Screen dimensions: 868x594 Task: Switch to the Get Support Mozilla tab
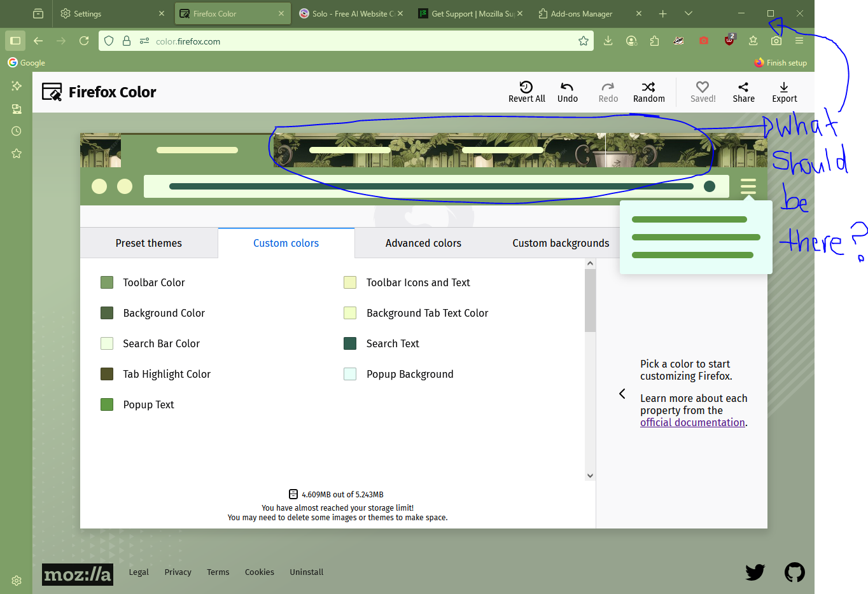tap(471, 13)
